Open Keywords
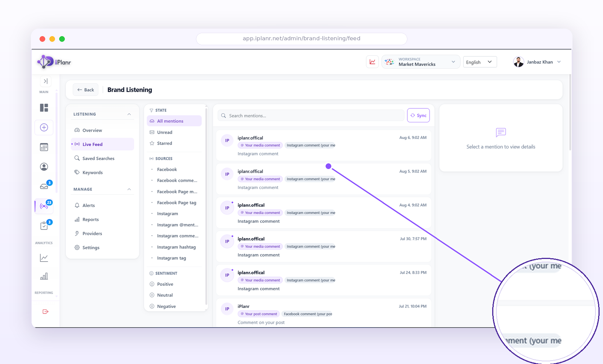603x364 pixels. coord(102,172)
